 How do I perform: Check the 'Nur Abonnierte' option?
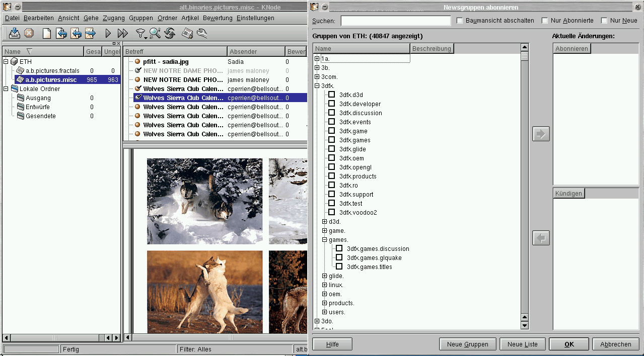tap(545, 21)
